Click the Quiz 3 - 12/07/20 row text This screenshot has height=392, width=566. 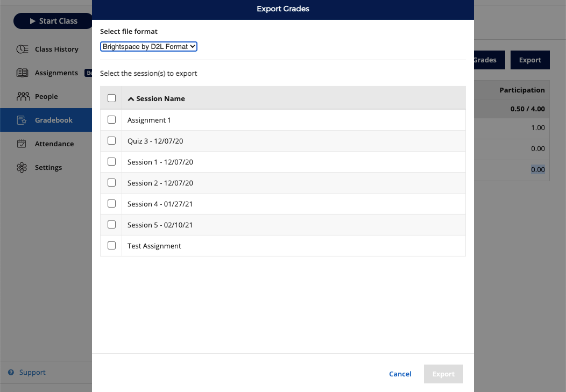pos(155,141)
